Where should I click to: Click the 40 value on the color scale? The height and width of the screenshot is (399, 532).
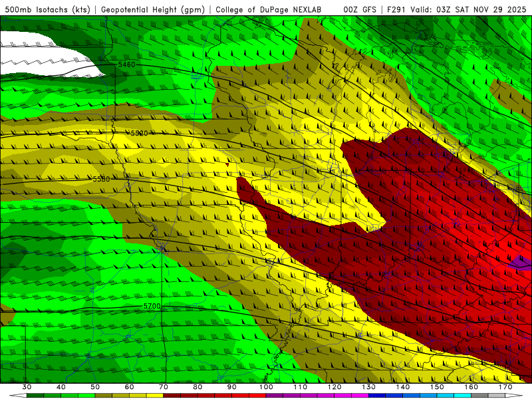click(61, 387)
